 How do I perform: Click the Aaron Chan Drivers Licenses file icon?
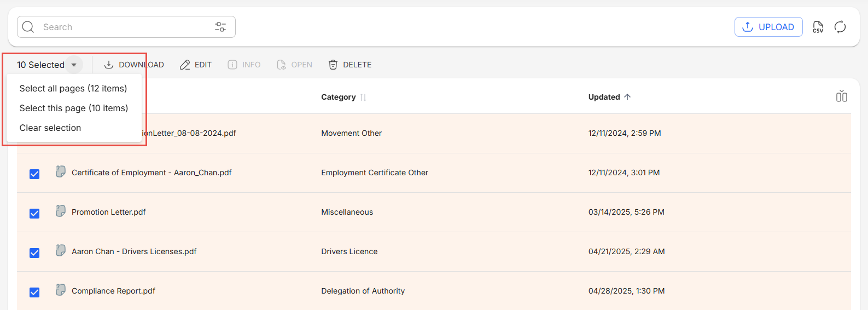point(61,251)
